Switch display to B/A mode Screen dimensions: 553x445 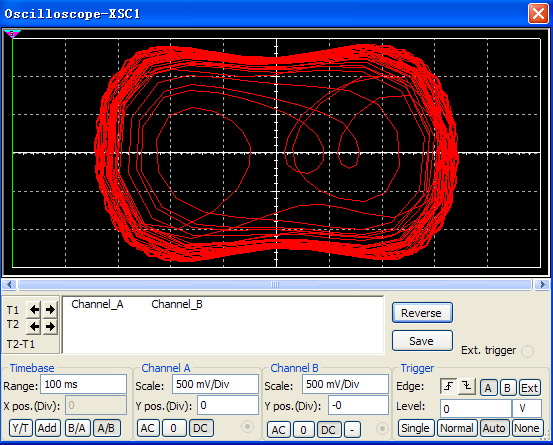click(x=77, y=428)
